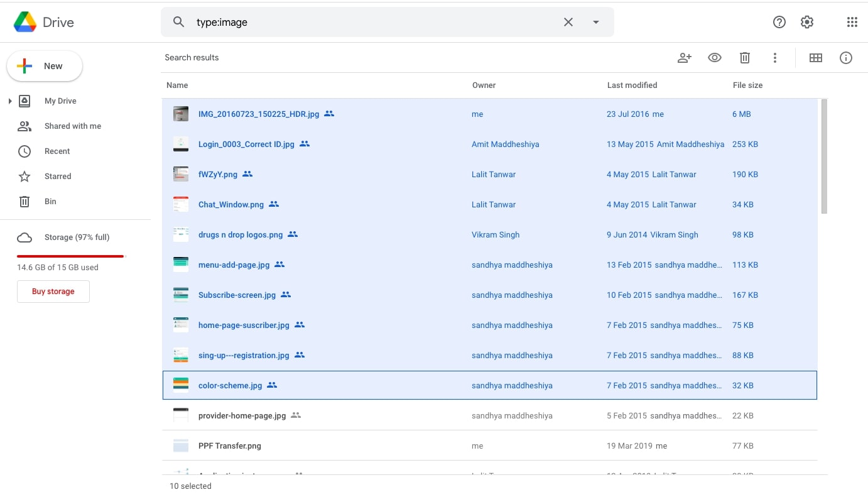Open the Google apps grid launcher
Viewport: 868px width, 497px height.
tap(852, 22)
